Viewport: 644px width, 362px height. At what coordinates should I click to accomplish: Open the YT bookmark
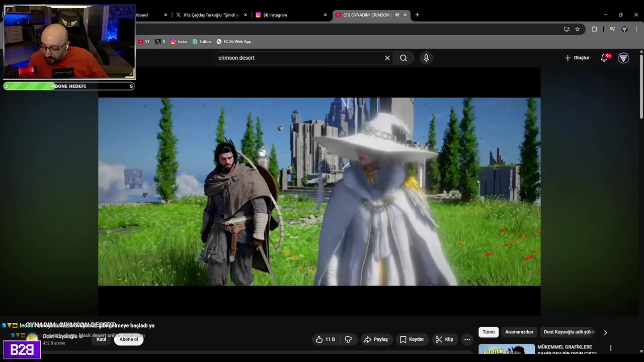coord(144,42)
